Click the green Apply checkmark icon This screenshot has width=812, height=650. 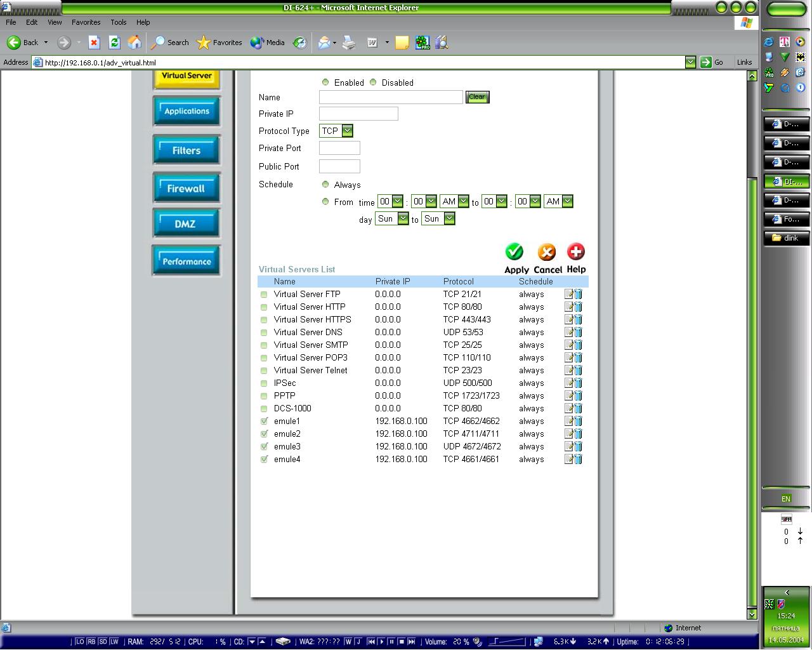tap(514, 252)
